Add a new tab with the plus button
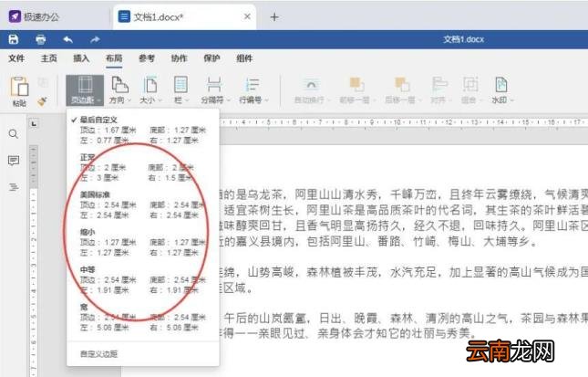Image resolution: width=588 pixels, height=377 pixels. pyautogui.click(x=274, y=17)
